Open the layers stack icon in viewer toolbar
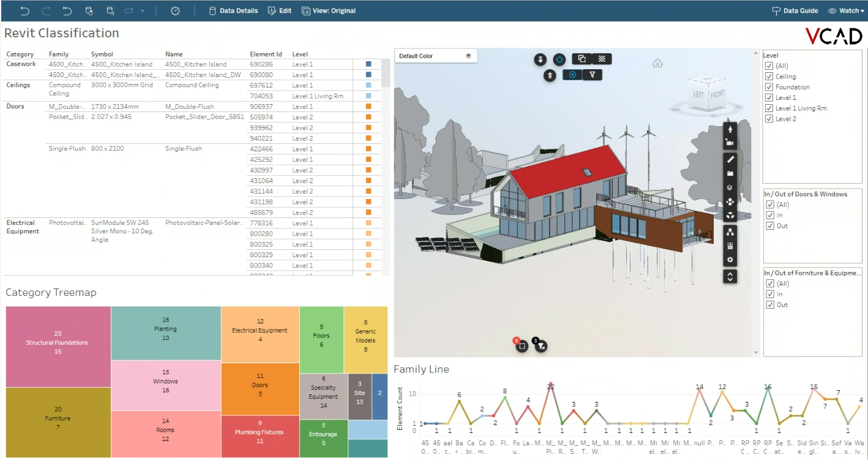The width and height of the screenshot is (868, 460). coord(730,187)
